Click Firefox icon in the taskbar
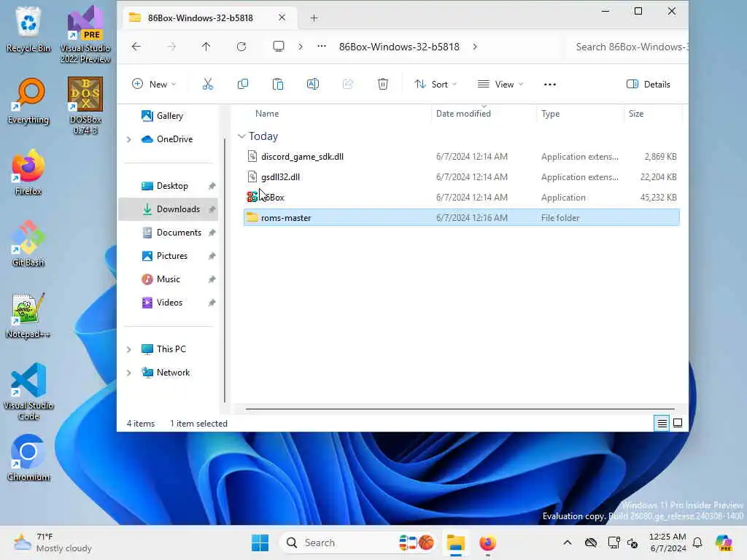Viewport: 747px width, 560px height. 487,542
